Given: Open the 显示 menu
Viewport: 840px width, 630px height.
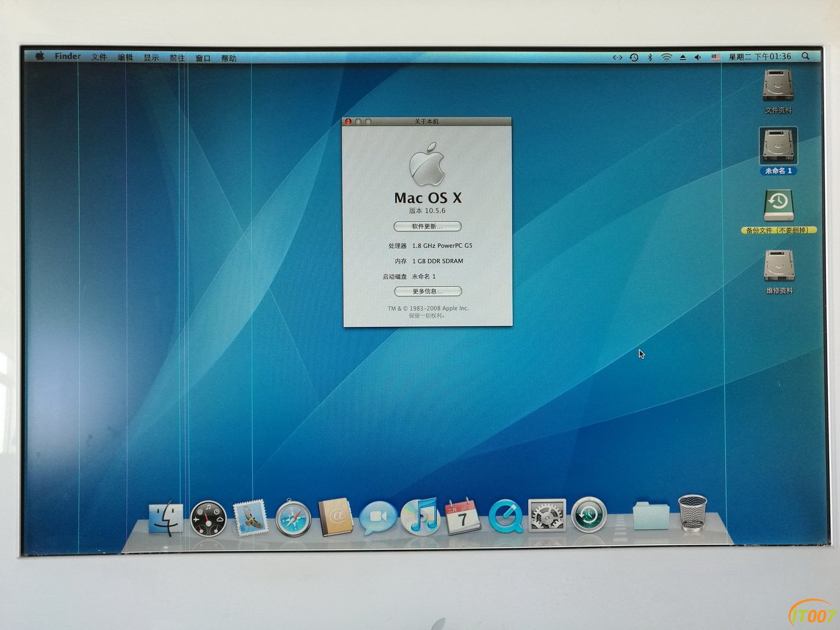Looking at the screenshot, I should (x=151, y=58).
